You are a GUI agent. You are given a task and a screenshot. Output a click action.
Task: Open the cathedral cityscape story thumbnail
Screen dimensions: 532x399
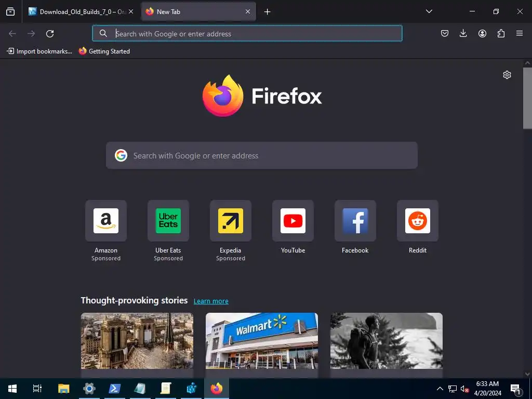pos(137,341)
